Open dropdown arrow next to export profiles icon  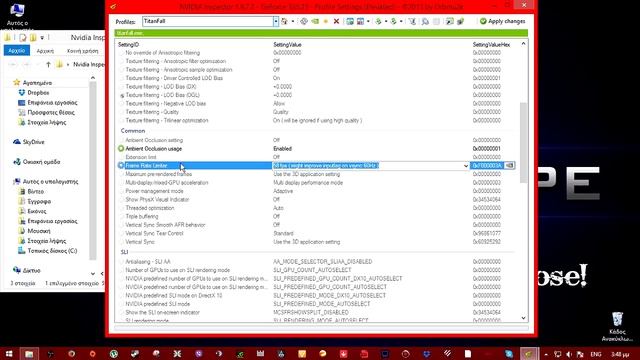[386, 21]
